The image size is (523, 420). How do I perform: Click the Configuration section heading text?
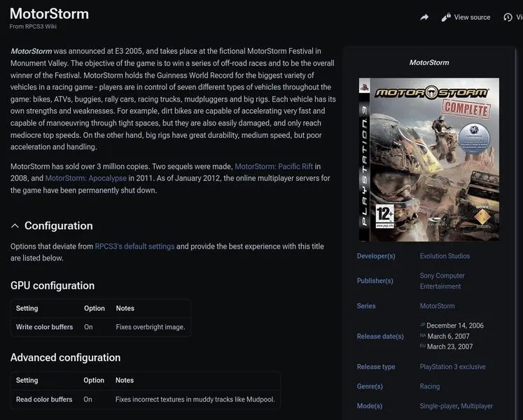[58, 226]
